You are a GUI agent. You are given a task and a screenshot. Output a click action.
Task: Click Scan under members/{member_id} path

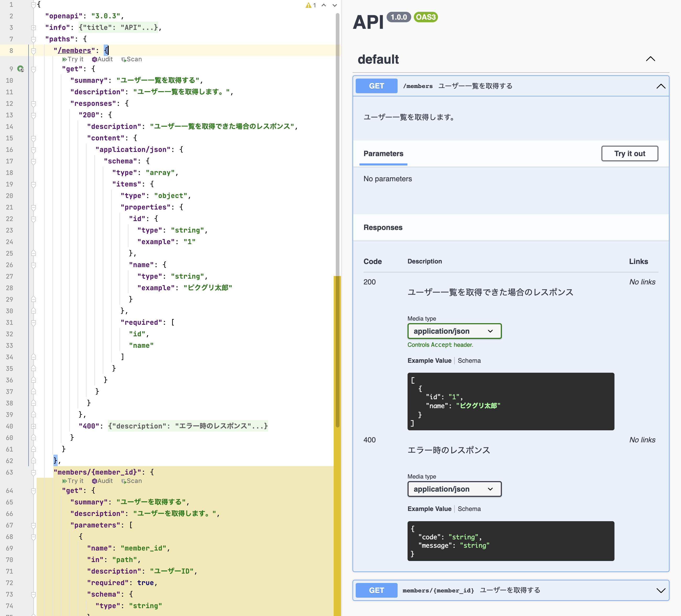tap(131, 481)
